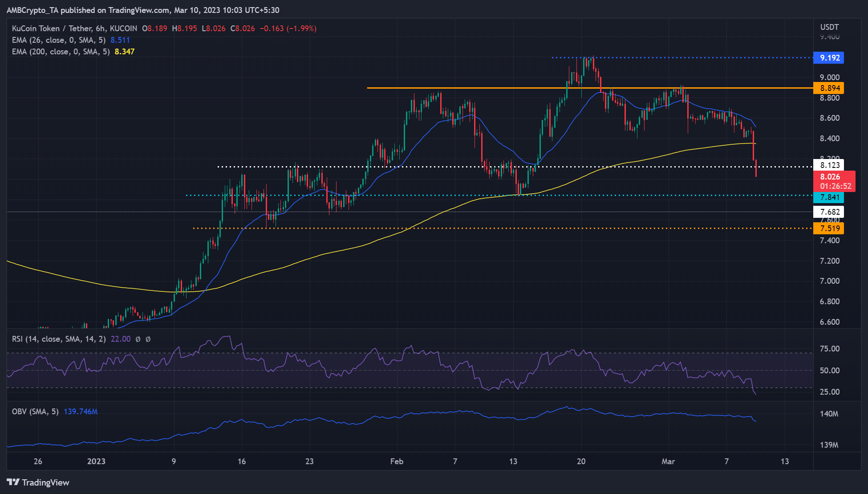The width and height of the screenshot is (868, 494).
Task: Click the 2023 date label on time axis
Action: click(96, 461)
